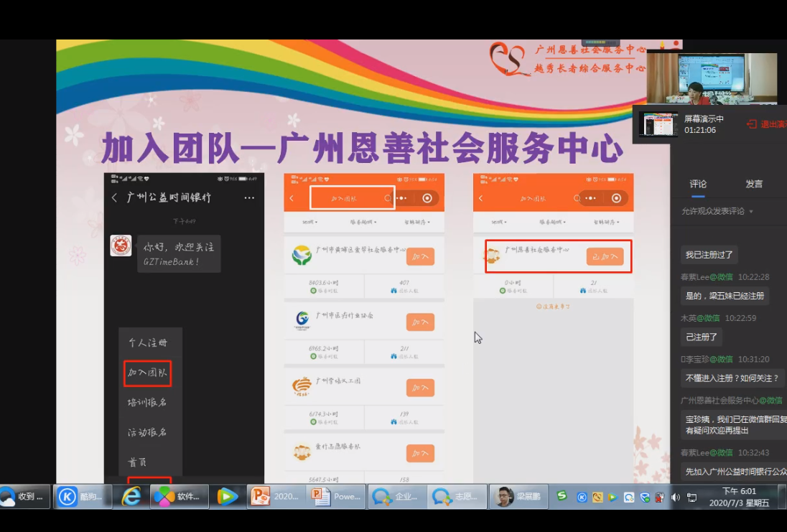Click the 加入团队 search field in middle phone
This screenshot has height=532, width=787.
[x=353, y=197]
